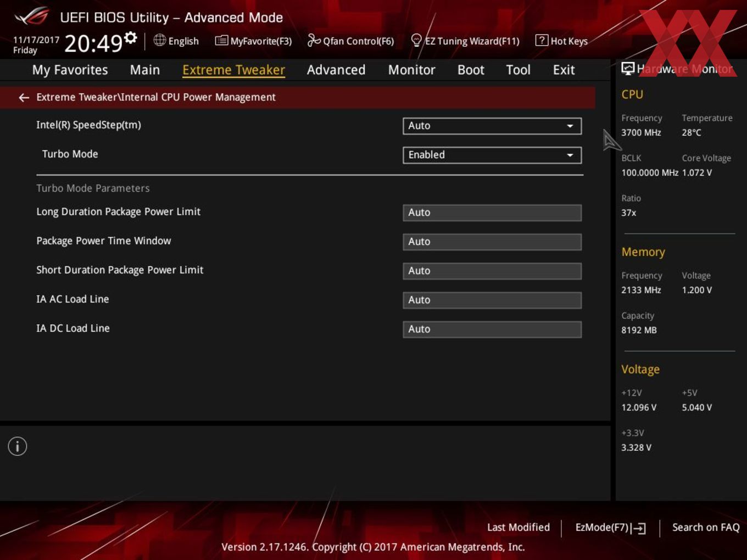Edit IA AC Load Line field
This screenshot has width=747, height=560.
[x=492, y=300]
